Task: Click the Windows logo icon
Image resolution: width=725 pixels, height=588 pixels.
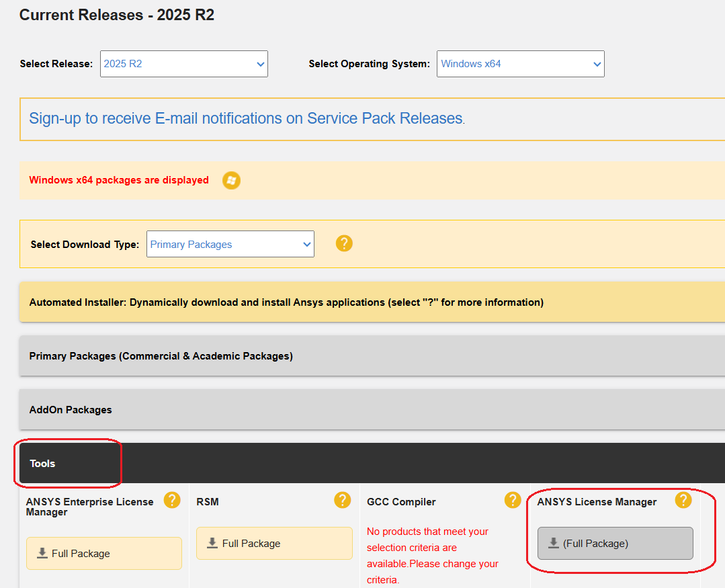Action: click(x=231, y=180)
